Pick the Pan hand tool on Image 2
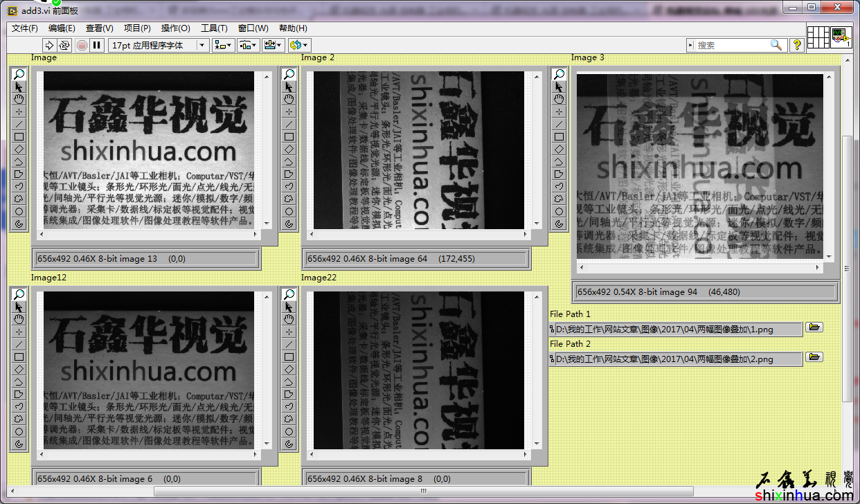 point(289,100)
